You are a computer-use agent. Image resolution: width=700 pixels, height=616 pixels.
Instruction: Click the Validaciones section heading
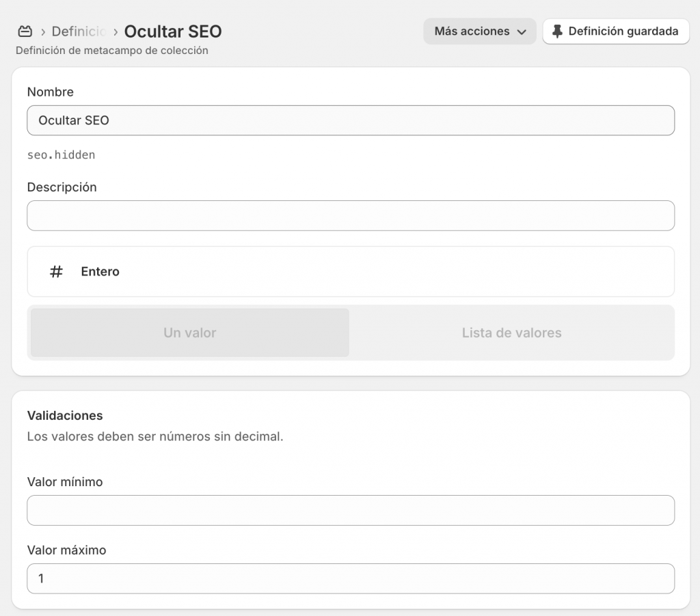pos(65,415)
